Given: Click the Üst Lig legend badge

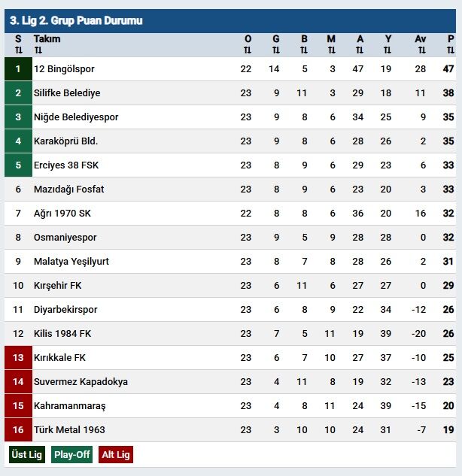Looking at the screenshot, I should pyautogui.click(x=26, y=454).
